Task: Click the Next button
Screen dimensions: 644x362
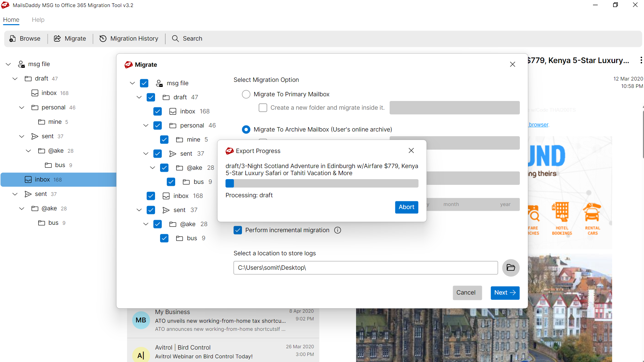Action: coord(505,293)
